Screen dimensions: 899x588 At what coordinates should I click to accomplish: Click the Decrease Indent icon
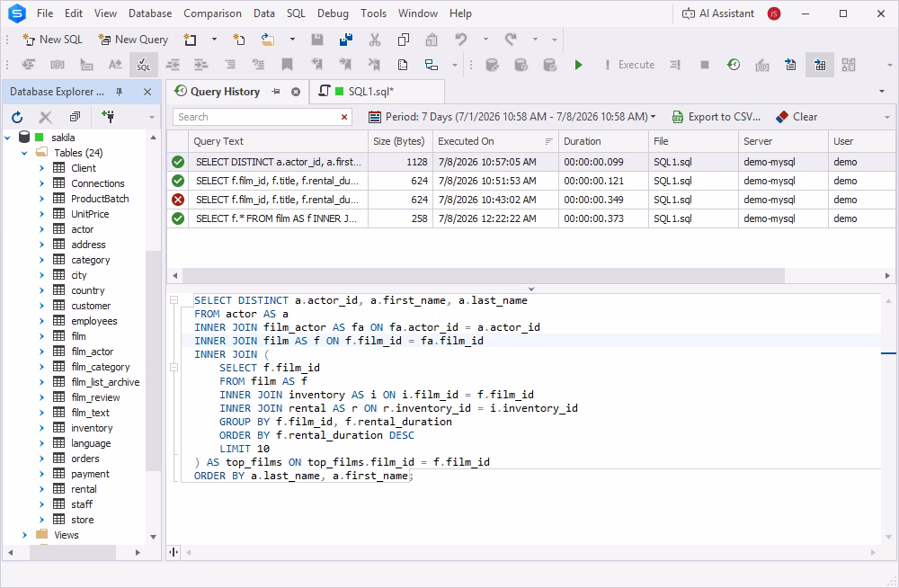(173, 65)
